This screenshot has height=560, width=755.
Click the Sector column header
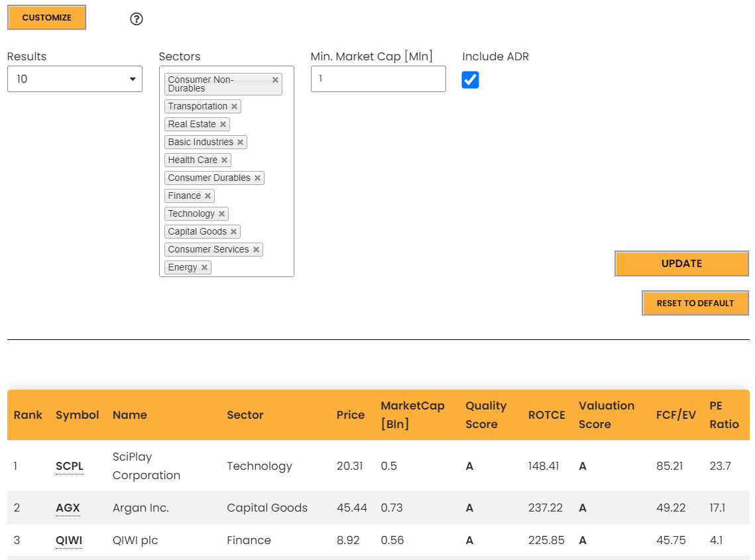click(x=245, y=415)
